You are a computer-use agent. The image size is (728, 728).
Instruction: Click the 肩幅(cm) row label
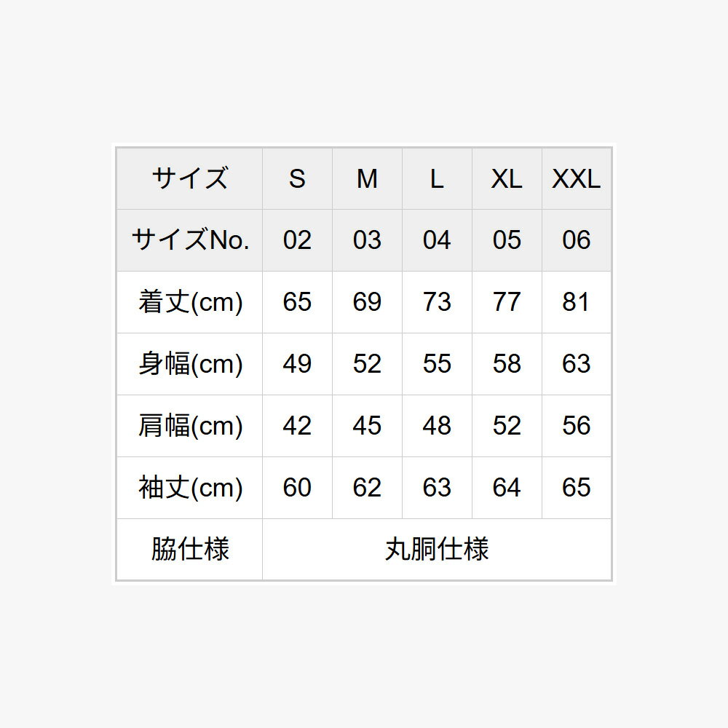coord(189,426)
